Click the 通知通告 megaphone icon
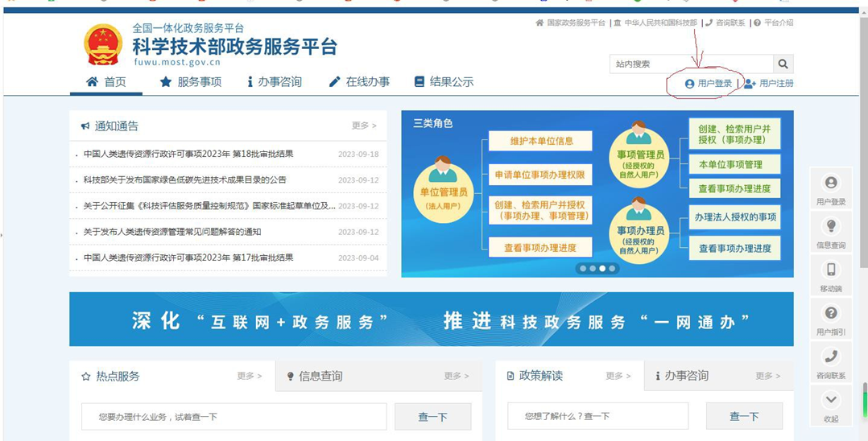The width and height of the screenshot is (868, 441). 85,126
